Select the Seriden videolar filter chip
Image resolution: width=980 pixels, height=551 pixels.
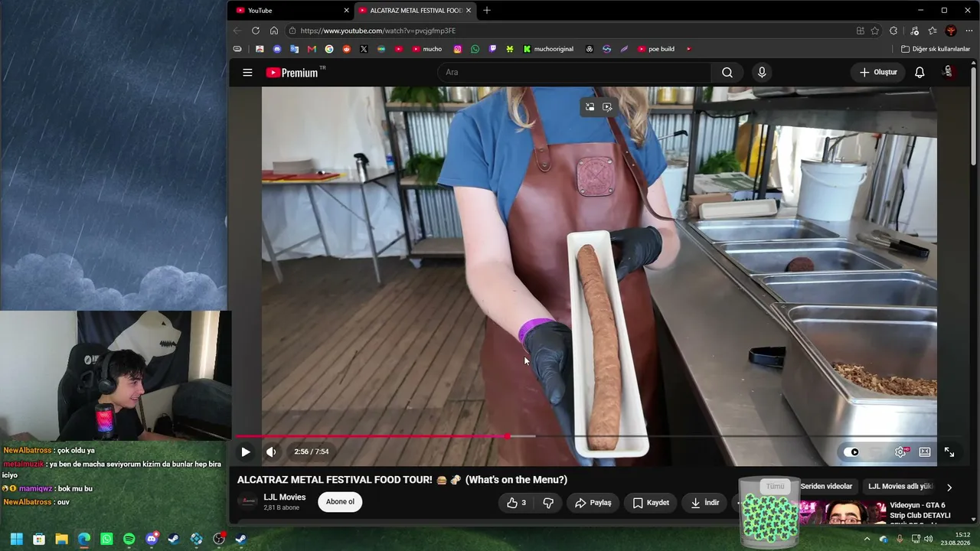[826, 487]
